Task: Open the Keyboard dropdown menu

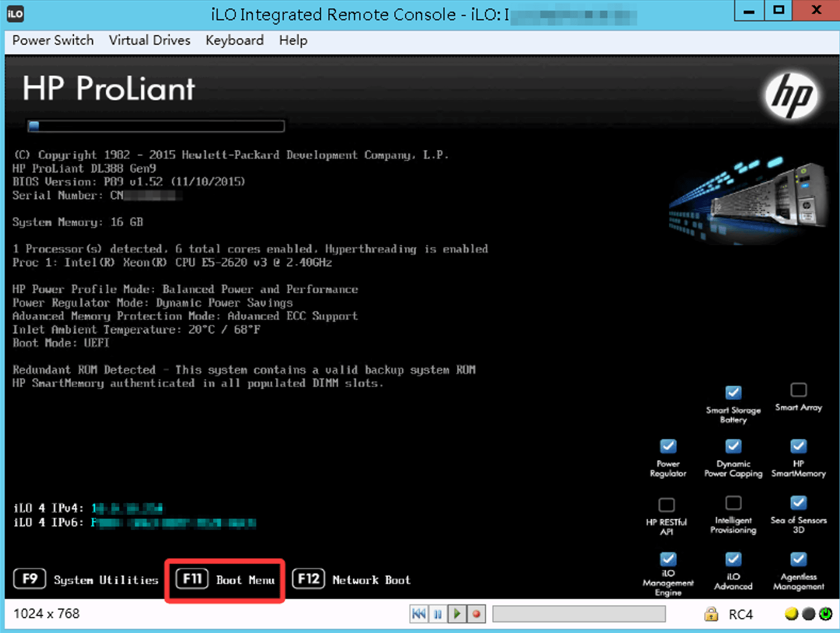Action: pos(234,40)
